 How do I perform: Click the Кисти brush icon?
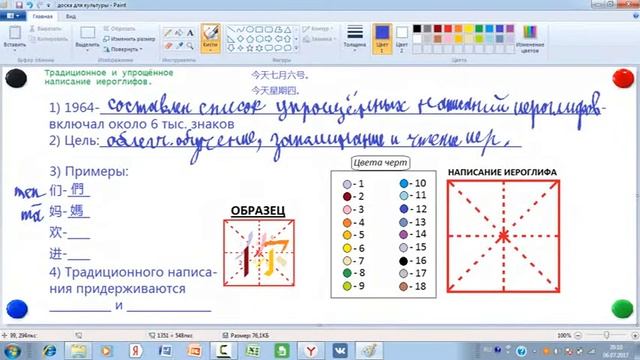211,33
